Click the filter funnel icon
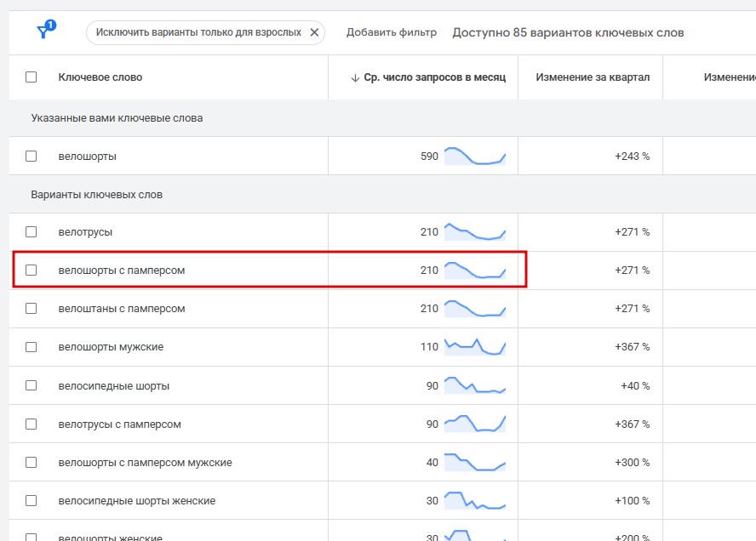 tap(43, 32)
